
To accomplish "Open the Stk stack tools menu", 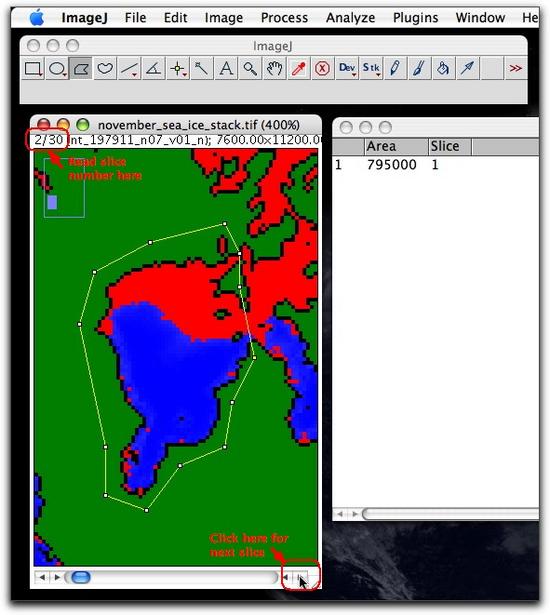I will [371, 69].
